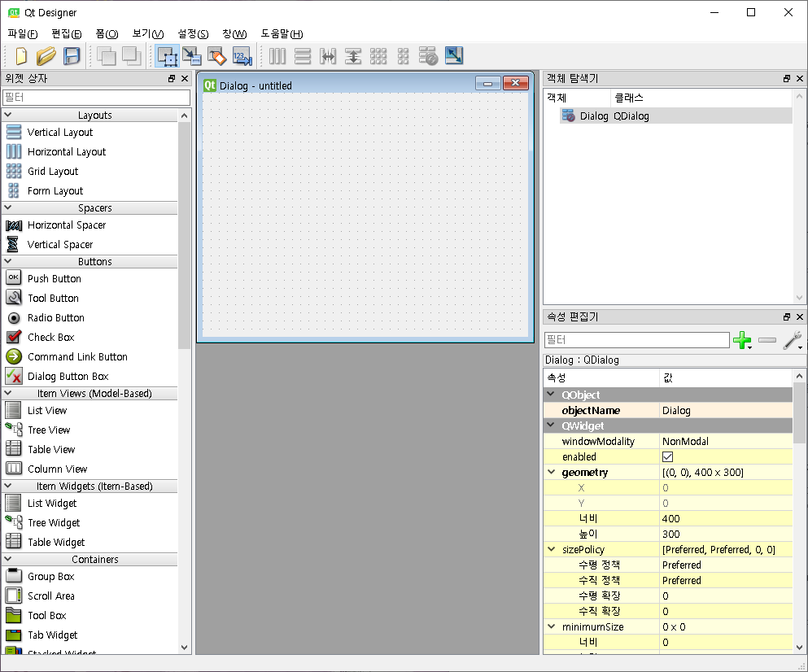
Task: Open the 창(W) menu
Action: (234, 34)
